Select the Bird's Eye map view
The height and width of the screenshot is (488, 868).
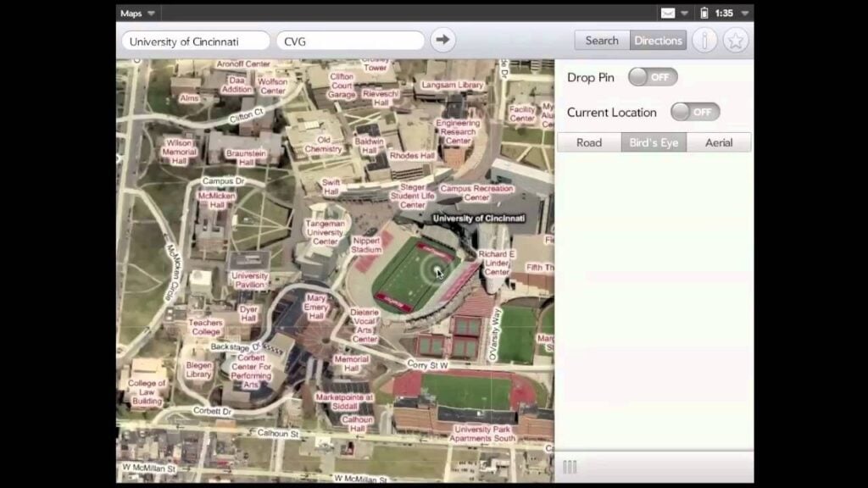654,142
